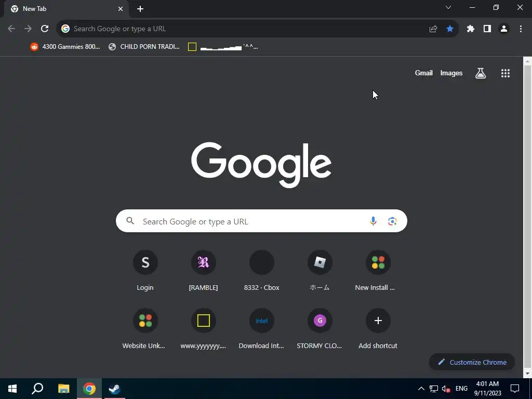Open Search Labs flask icon
Viewport: 532px width, 399px height.
481,73
